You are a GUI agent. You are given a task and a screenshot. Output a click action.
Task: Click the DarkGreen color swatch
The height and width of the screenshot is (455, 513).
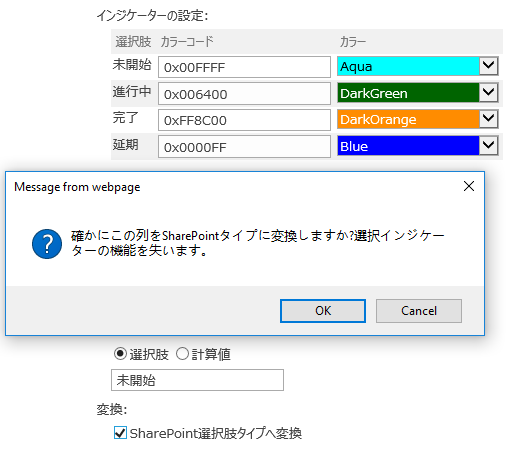pyautogui.click(x=408, y=93)
